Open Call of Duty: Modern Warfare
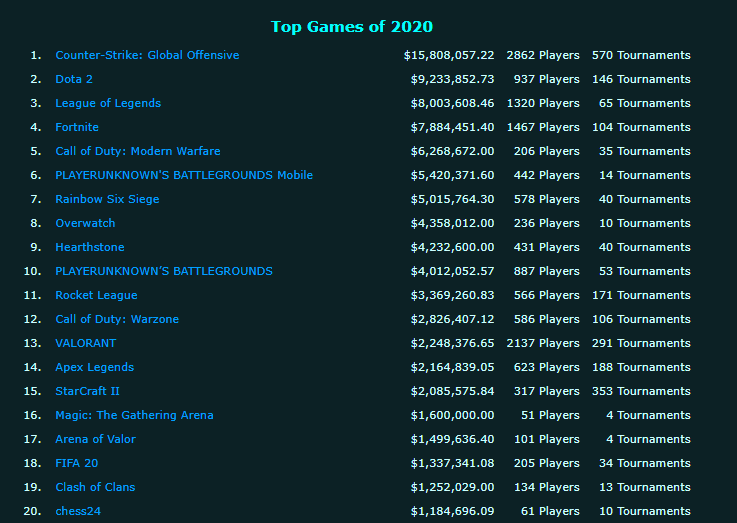This screenshot has height=523, width=737. (x=137, y=151)
